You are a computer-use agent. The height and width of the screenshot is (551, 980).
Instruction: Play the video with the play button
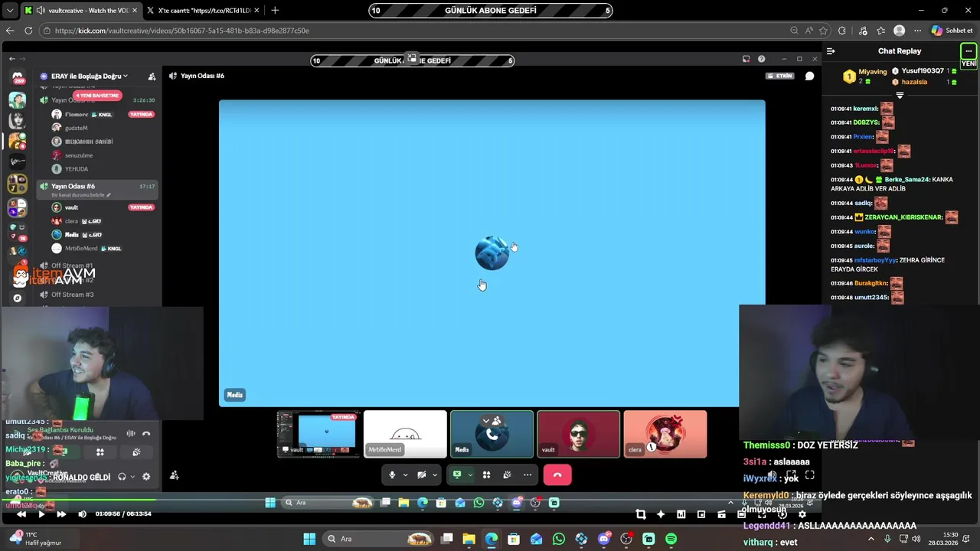41,514
